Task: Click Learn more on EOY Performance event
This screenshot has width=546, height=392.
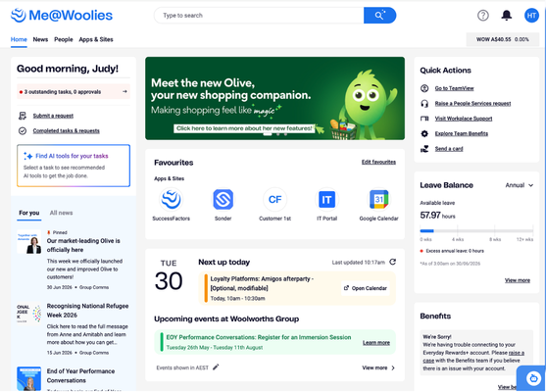Action: (376, 343)
